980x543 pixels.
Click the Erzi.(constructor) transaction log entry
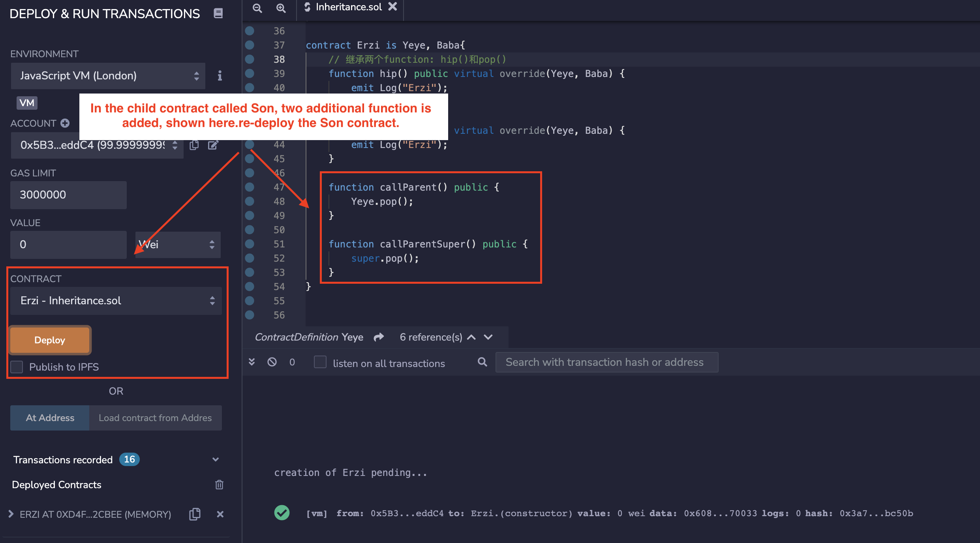[x=610, y=513]
